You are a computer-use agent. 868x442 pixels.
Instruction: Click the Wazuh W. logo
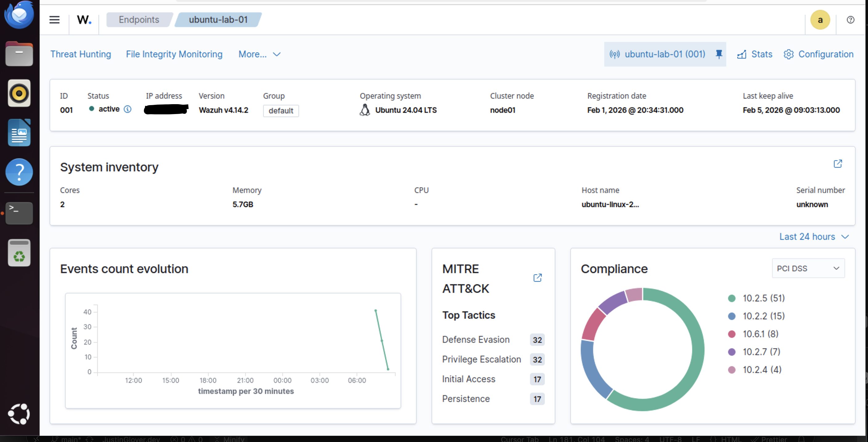click(84, 20)
